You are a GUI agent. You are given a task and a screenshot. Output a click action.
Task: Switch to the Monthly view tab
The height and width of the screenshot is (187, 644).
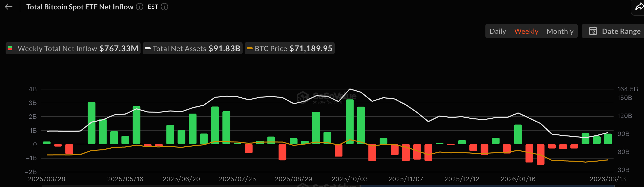click(560, 31)
